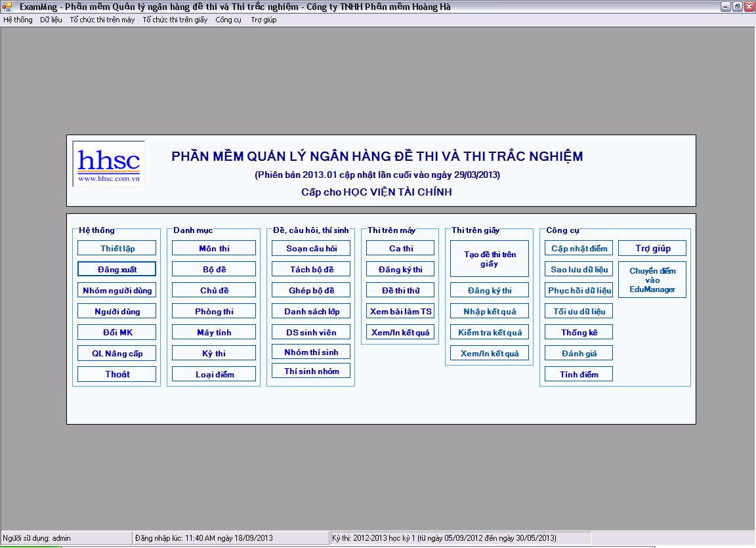
Task: Click the Đánh giá button
Action: (579, 353)
